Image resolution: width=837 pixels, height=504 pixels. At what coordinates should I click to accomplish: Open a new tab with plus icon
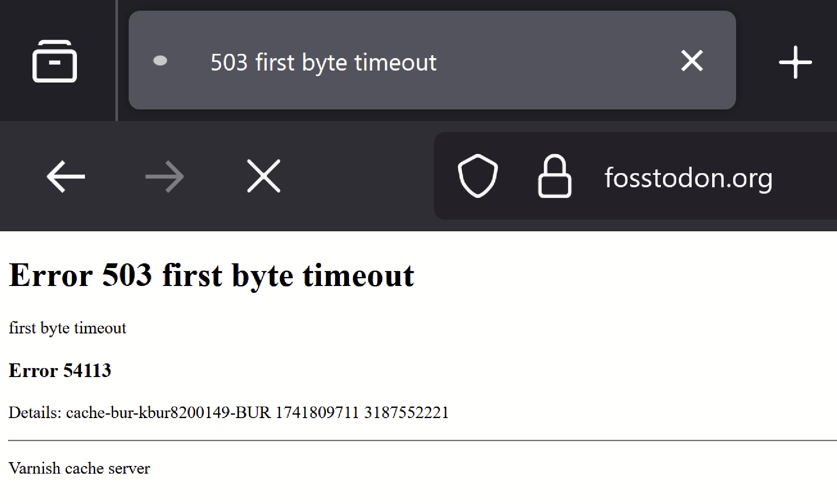click(x=795, y=62)
